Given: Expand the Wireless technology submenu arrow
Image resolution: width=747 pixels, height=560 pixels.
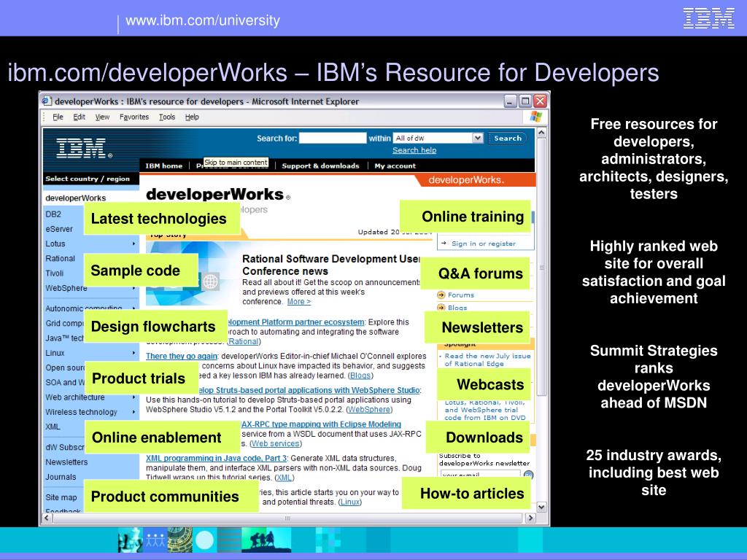Looking at the screenshot, I should [134, 412].
